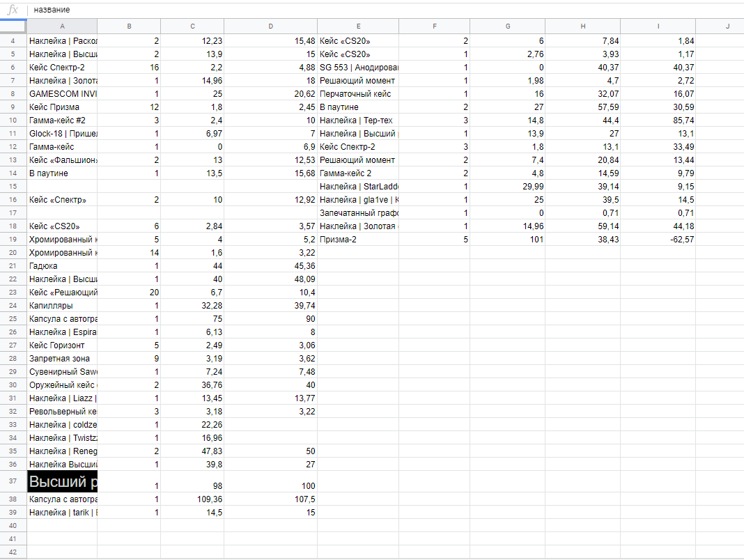Click value '47,83' in column C

212,451
